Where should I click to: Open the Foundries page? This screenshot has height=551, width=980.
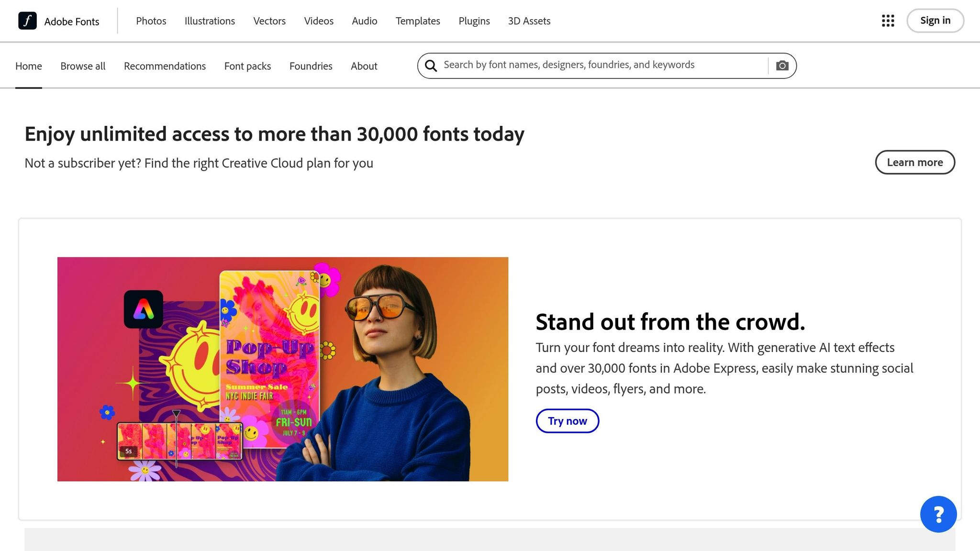(x=311, y=66)
